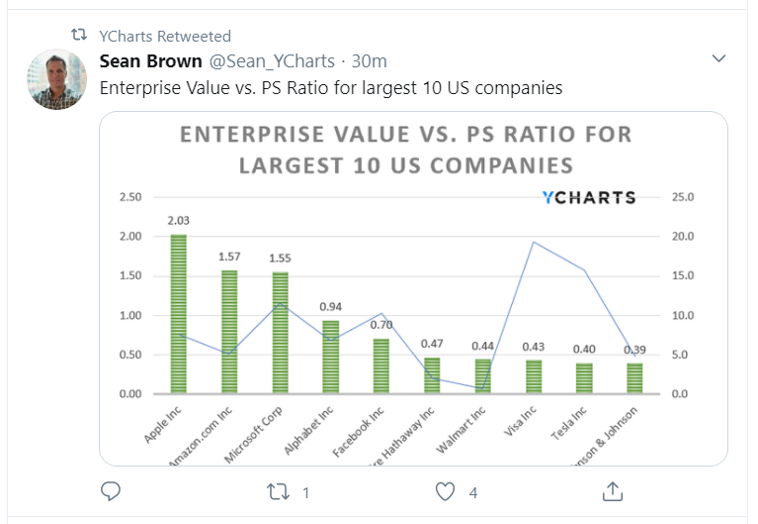Screen dimensions: 758x524
Task: Click the Apple Inc green bar
Action: 178,313
